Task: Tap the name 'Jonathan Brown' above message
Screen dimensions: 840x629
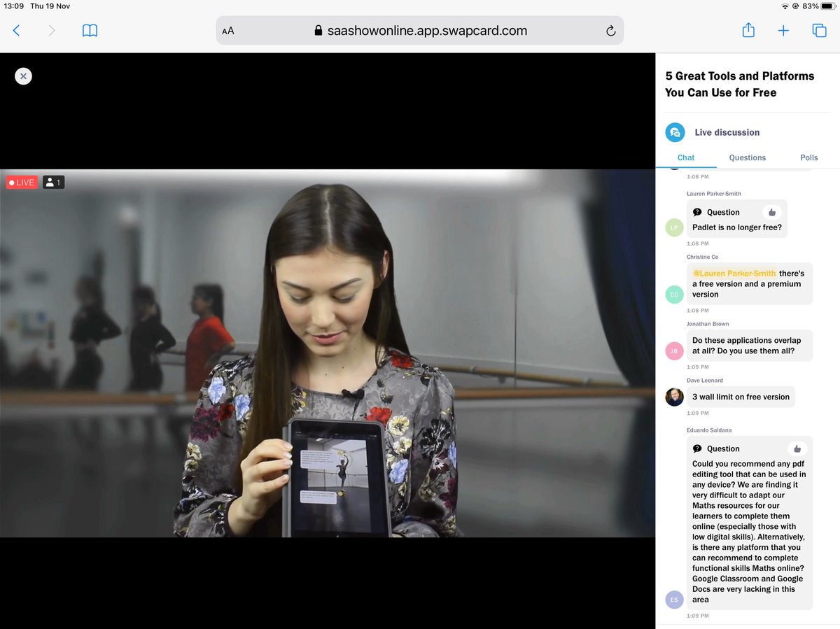Action: point(708,324)
